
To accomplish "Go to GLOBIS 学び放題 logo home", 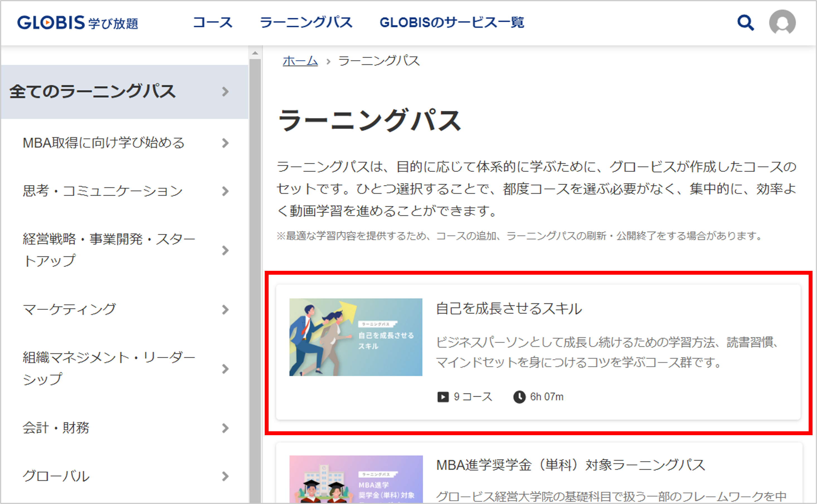I will pyautogui.click(x=78, y=23).
